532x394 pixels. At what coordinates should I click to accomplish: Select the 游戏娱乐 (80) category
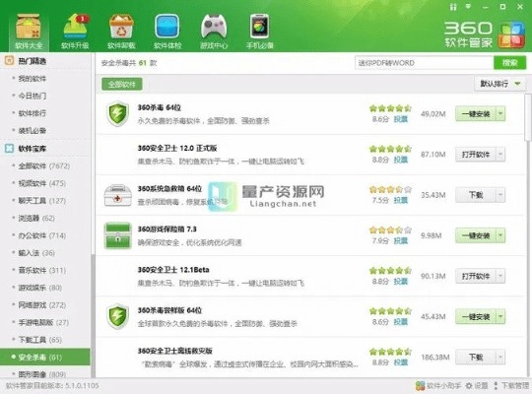pos(40,288)
